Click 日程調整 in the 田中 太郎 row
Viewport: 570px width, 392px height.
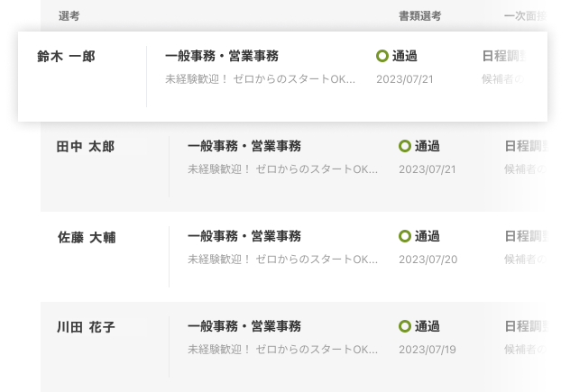pos(526,146)
